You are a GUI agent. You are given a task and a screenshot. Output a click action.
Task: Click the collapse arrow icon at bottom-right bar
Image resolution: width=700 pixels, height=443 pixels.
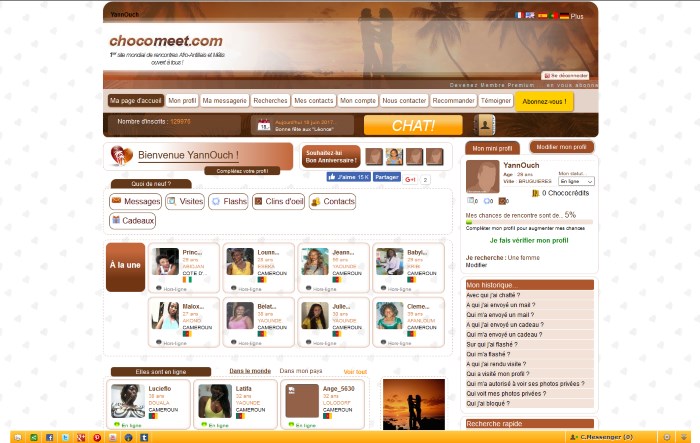683,437
